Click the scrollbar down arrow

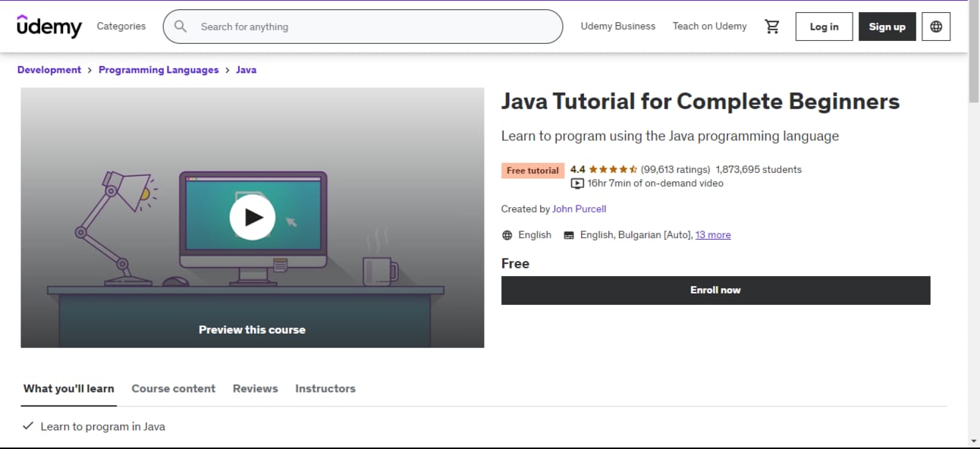(x=974, y=441)
